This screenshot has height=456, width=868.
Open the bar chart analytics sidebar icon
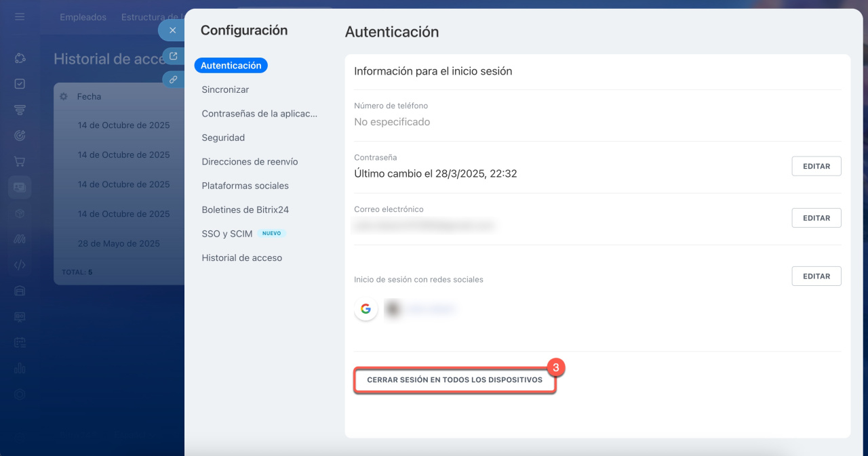[x=20, y=369]
